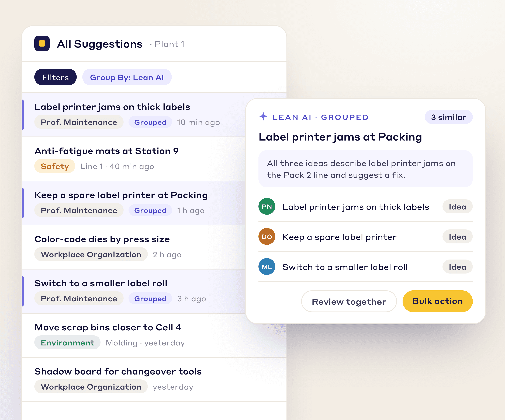Click the Environment tag
This screenshot has width=505, height=420.
click(x=67, y=343)
